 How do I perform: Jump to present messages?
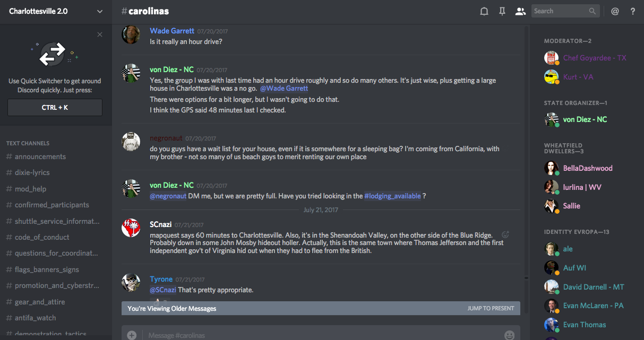[491, 308]
